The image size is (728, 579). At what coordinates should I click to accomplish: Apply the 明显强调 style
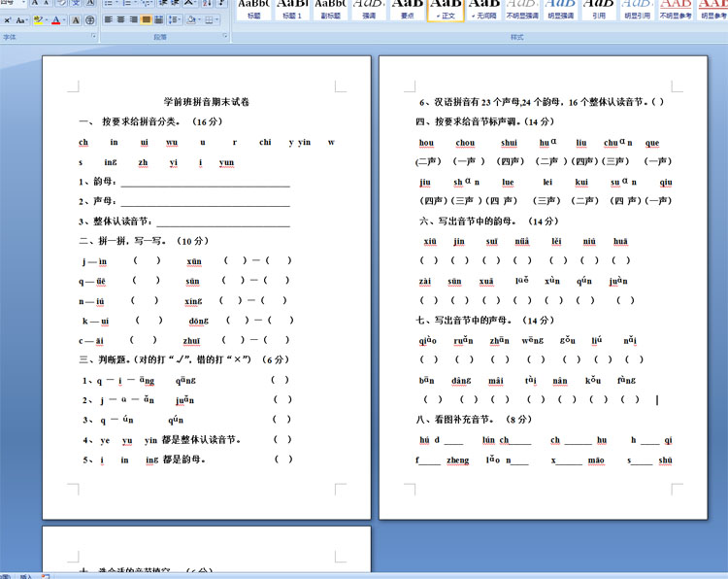560,10
